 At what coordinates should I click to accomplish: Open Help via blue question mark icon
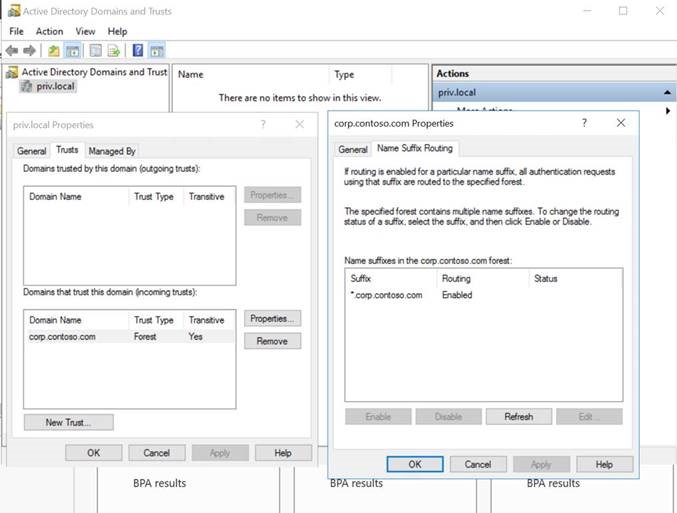coord(138,51)
